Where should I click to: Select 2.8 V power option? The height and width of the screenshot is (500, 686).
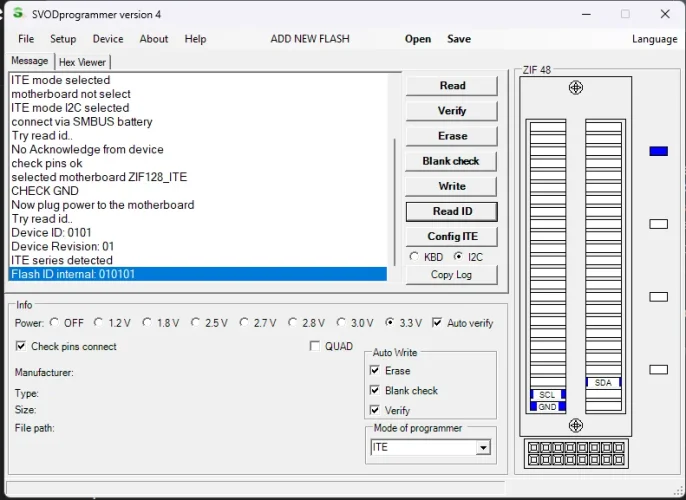(293, 322)
